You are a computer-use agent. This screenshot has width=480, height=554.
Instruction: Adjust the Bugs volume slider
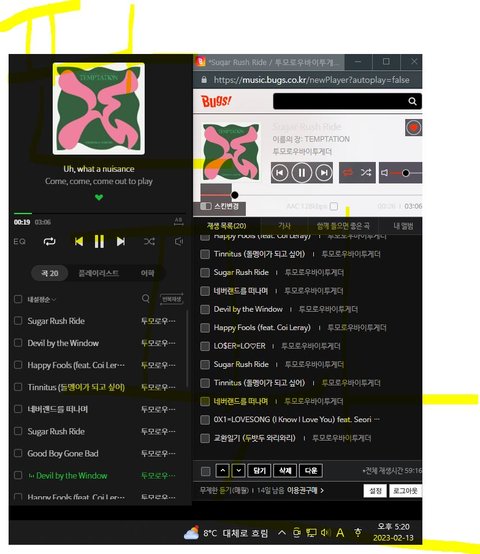[x=406, y=173]
